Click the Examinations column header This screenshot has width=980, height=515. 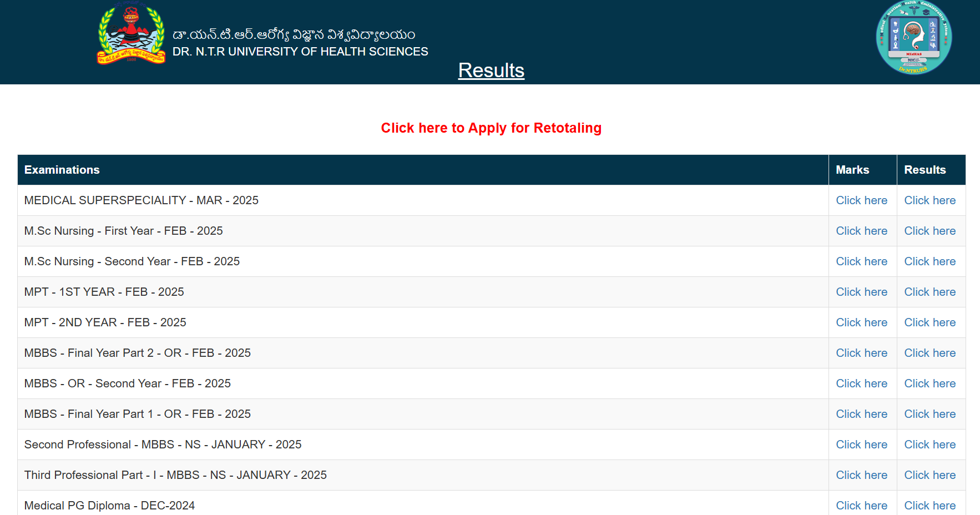coord(62,170)
